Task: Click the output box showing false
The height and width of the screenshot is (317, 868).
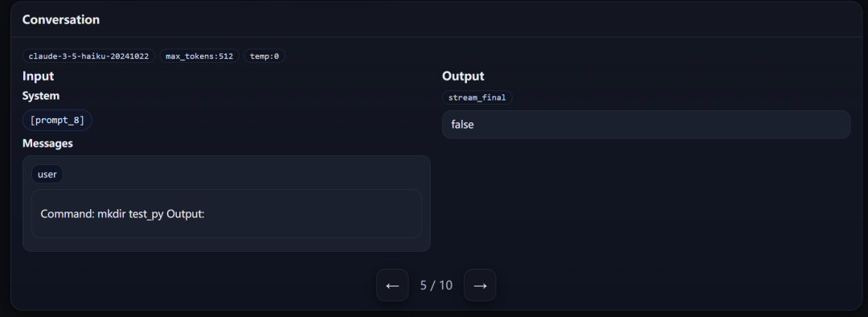Action: tap(646, 125)
